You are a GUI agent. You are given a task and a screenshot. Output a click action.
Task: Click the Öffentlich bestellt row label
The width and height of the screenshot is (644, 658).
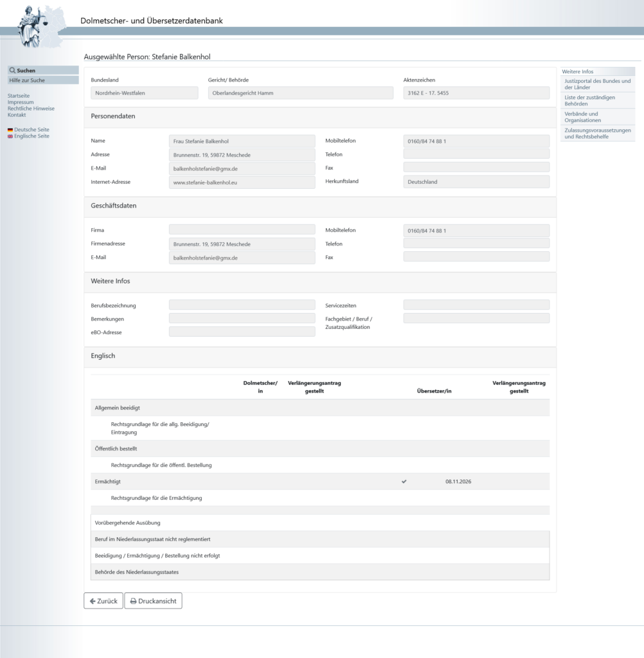116,449
